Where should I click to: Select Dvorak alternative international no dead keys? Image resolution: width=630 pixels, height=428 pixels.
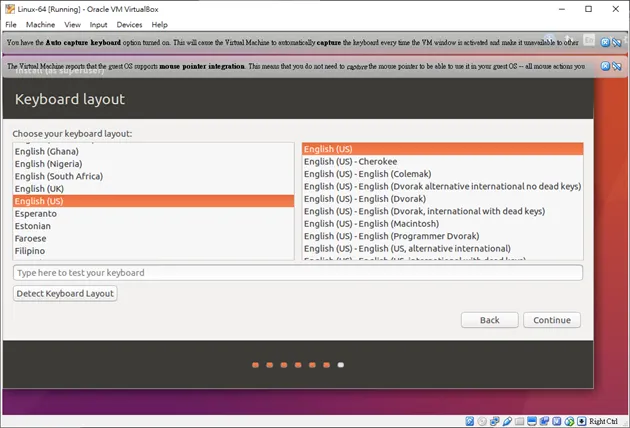[442, 186]
